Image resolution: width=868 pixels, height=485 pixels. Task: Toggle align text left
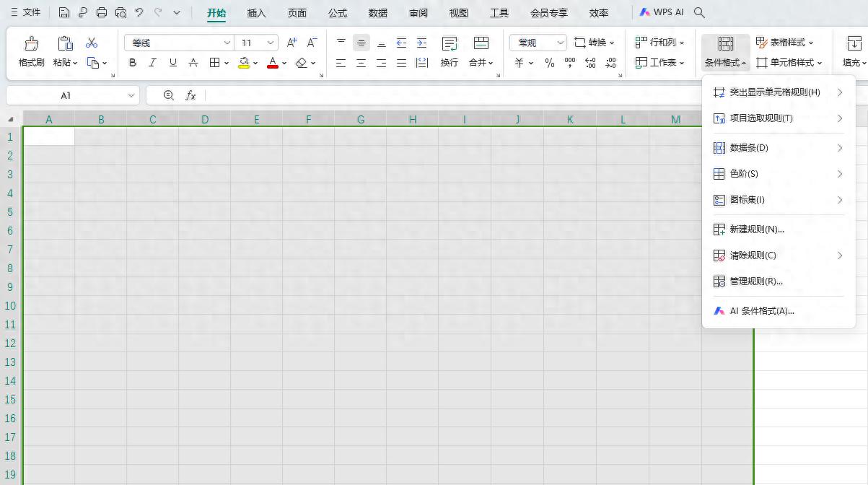pos(341,63)
